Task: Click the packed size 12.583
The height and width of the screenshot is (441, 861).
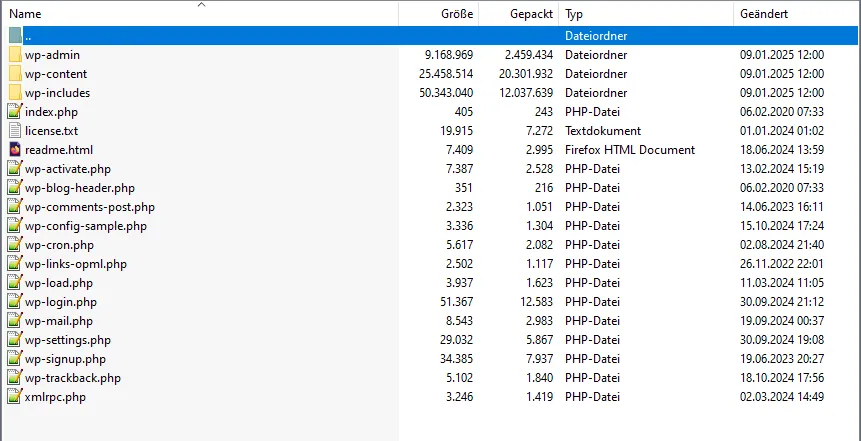Action: click(536, 302)
